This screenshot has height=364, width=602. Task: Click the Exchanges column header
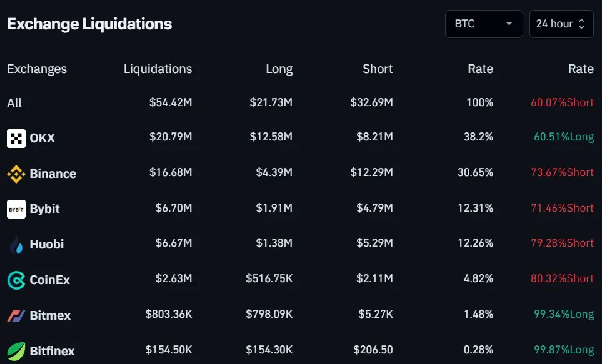click(37, 69)
